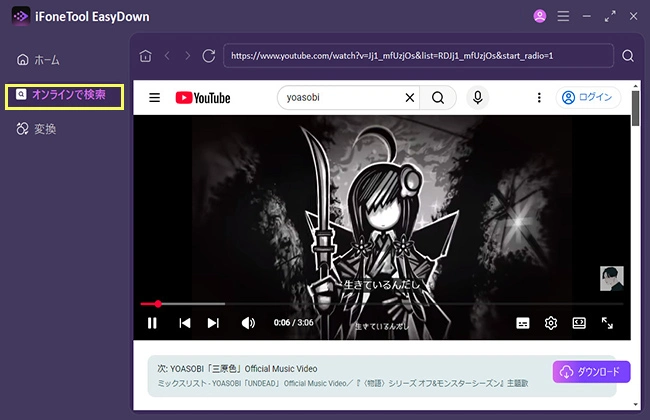Click the YouTube logo

tap(203, 98)
